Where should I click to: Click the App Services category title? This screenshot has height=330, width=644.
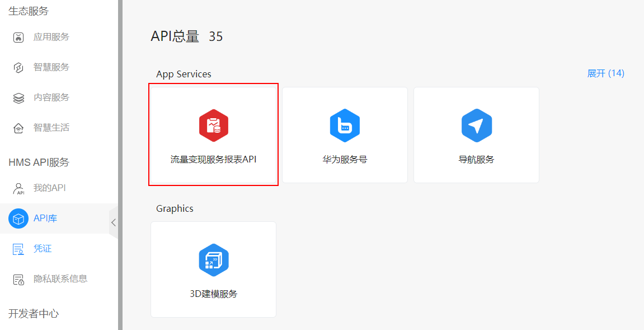pos(184,74)
